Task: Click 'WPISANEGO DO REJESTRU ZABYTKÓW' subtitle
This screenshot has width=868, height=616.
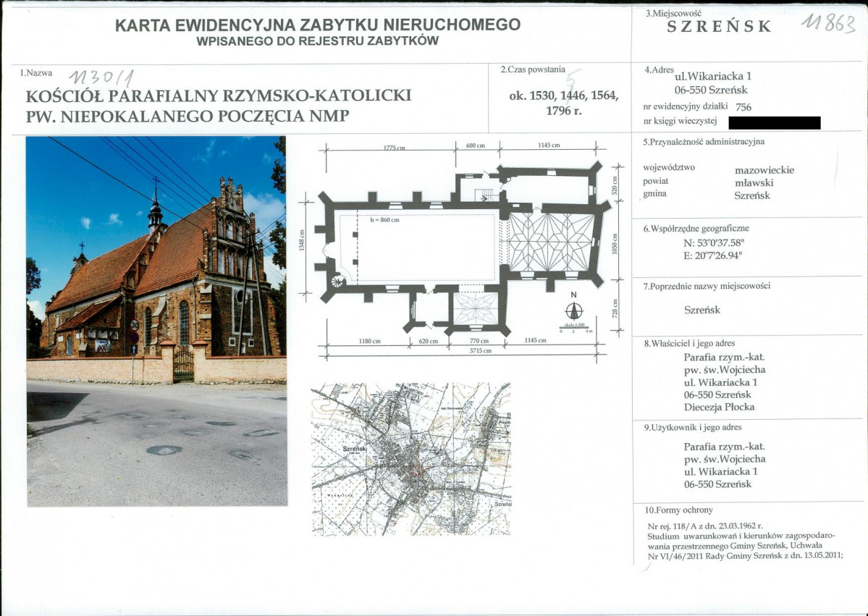Action: (318, 41)
